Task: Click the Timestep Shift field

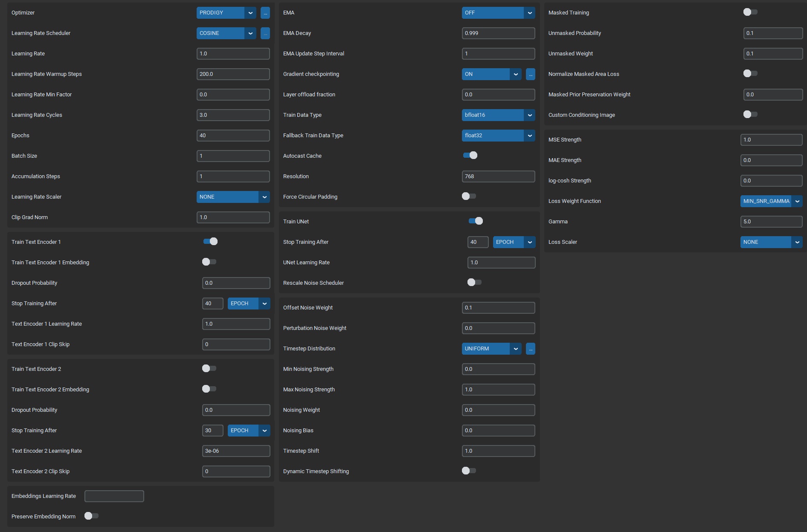Action: pos(499,451)
